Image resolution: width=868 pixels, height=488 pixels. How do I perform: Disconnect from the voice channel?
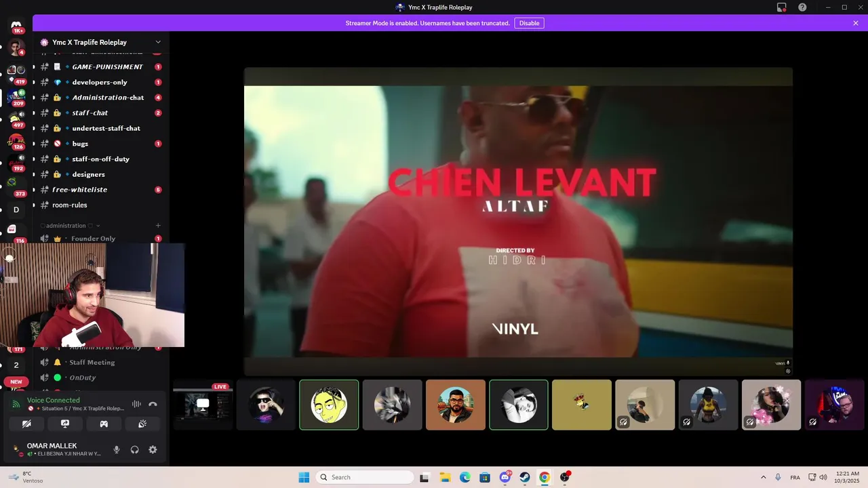click(153, 404)
